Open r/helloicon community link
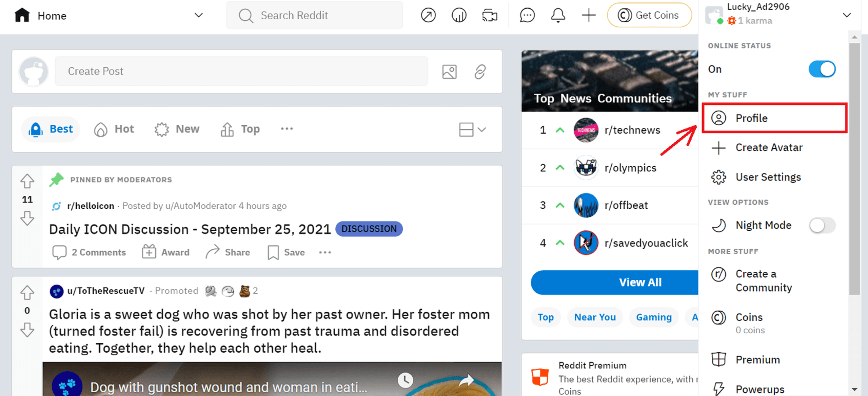Screen dimensions: 868x396 click(x=91, y=206)
